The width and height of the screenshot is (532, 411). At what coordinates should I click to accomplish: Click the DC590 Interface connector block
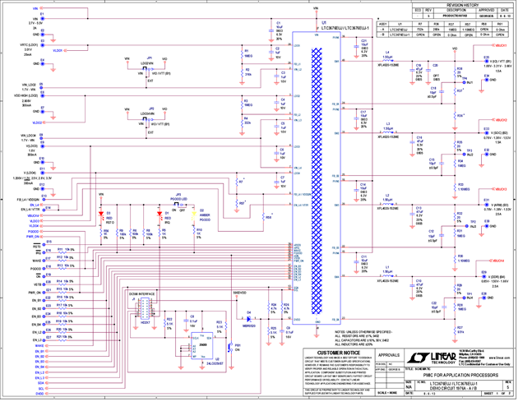pos(145,309)
